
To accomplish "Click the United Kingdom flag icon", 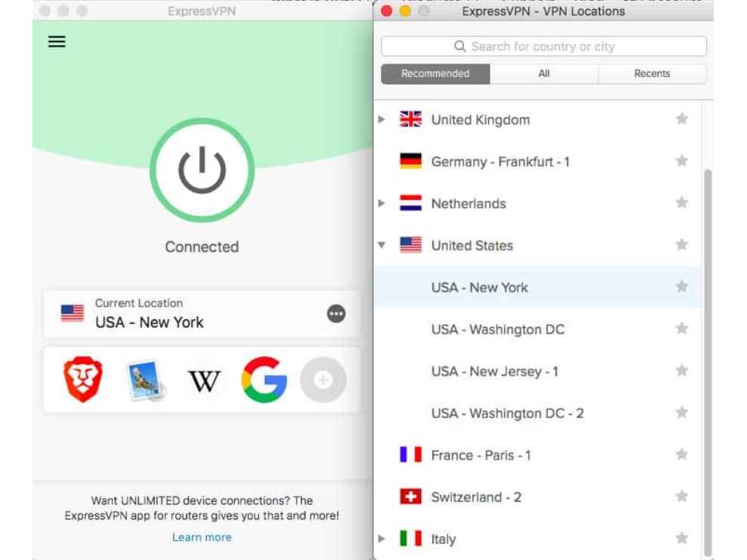I will point(410,119).
